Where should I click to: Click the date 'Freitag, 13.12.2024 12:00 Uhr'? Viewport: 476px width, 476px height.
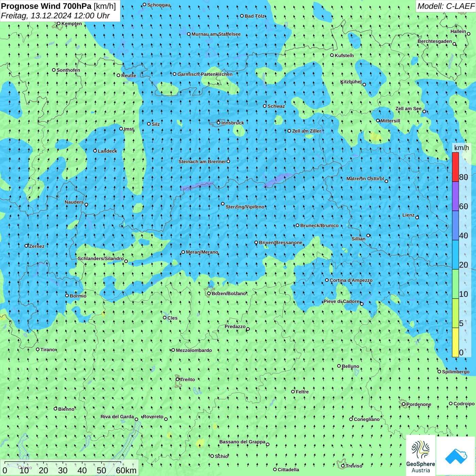(x=55, y=16)
